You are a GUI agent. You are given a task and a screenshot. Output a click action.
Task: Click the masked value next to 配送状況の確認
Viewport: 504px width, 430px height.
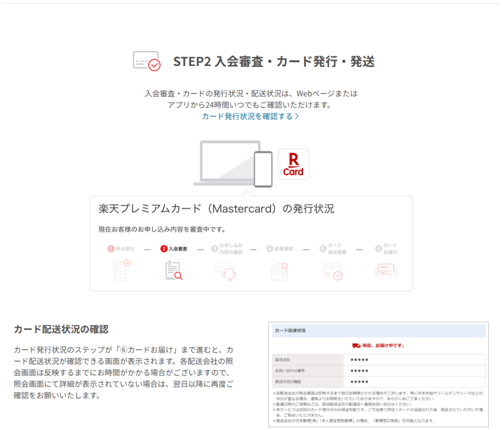click(359, 382)
